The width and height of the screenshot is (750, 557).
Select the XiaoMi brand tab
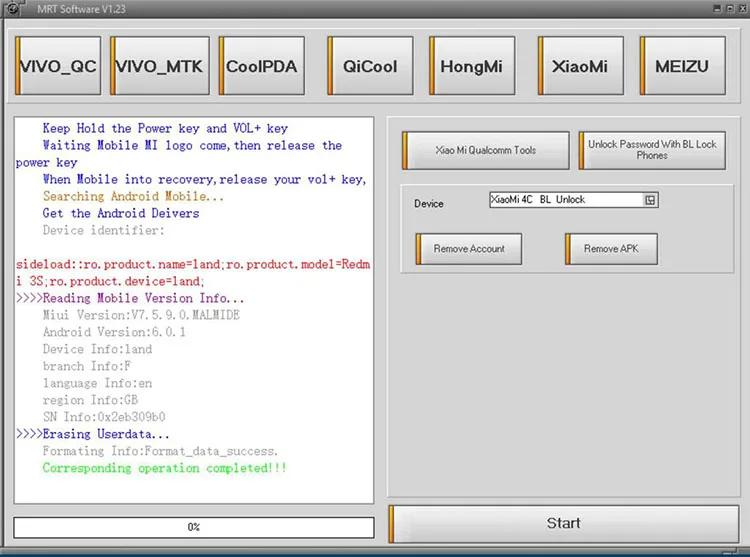click(x=581, y=66)
